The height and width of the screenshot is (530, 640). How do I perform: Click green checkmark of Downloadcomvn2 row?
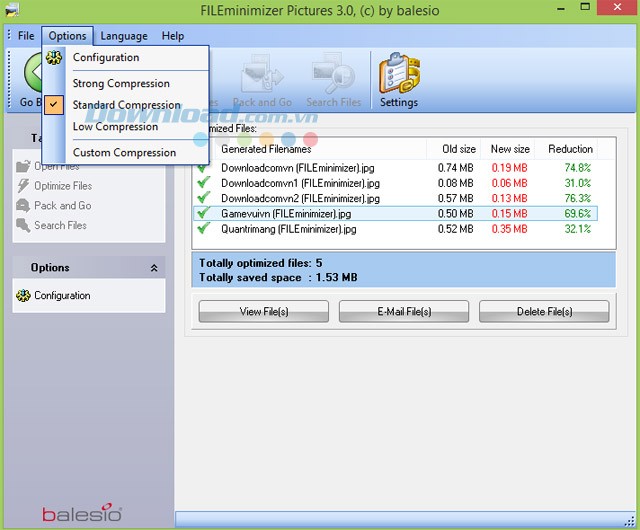coord(203,197)
